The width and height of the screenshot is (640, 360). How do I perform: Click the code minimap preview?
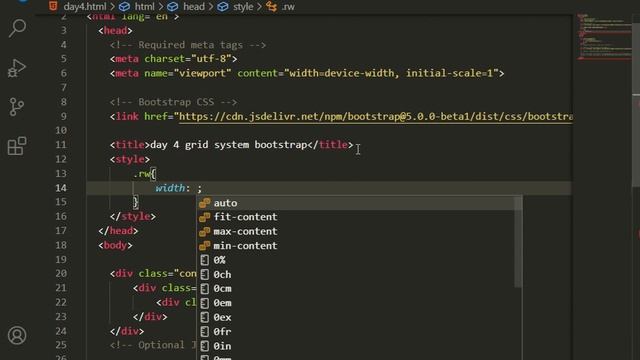coord(604,37)
